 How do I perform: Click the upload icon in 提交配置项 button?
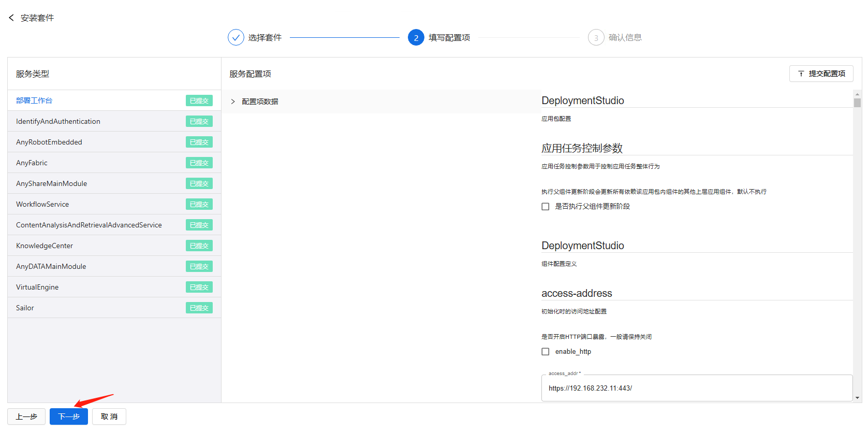801,74
